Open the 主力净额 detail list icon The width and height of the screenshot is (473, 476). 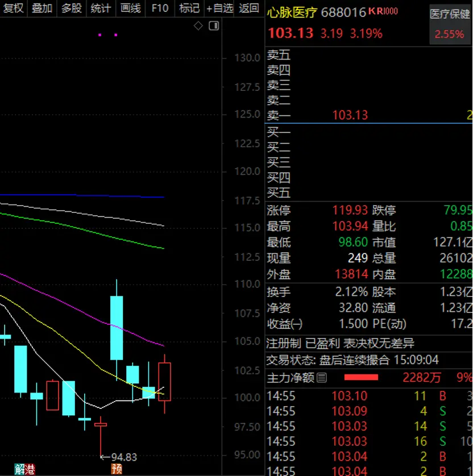click(322, 377)
